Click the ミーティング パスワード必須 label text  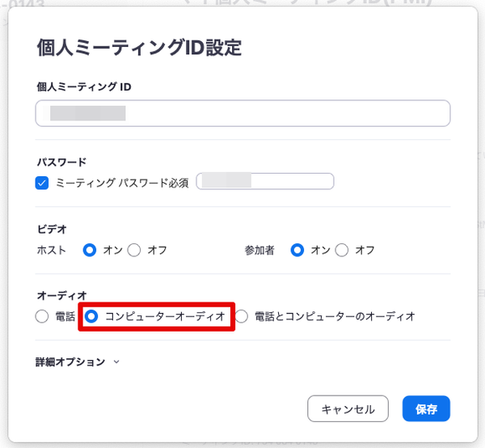coord(122,183)
